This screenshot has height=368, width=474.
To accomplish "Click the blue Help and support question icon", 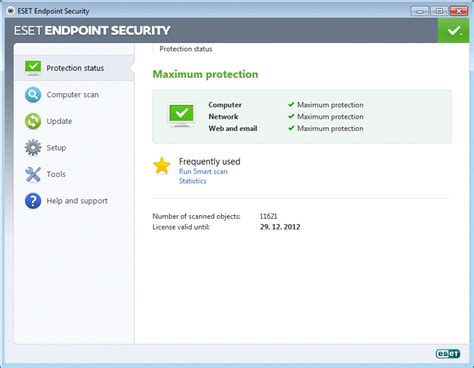I will coord(33,201).
